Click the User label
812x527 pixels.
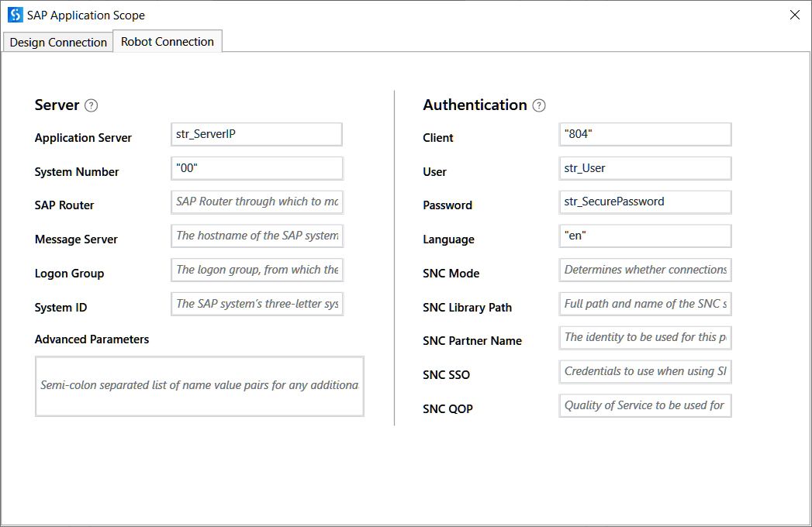pyautogui.click(x=434, y=172)
